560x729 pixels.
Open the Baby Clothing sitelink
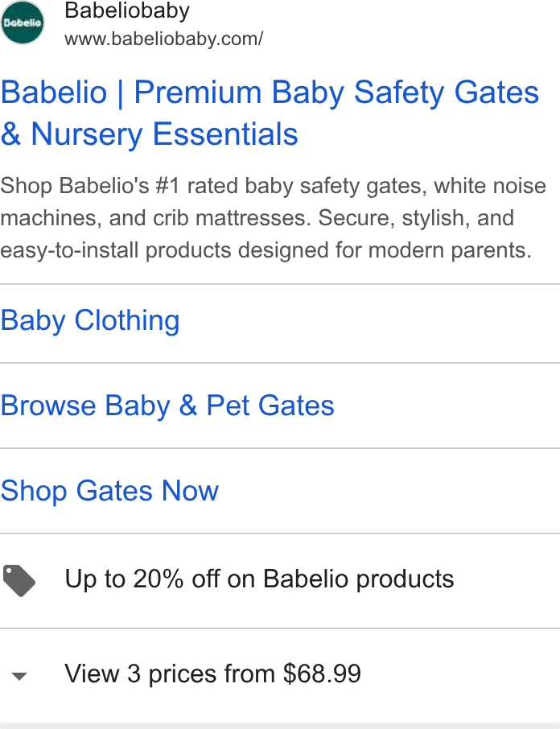coord(90,320)
